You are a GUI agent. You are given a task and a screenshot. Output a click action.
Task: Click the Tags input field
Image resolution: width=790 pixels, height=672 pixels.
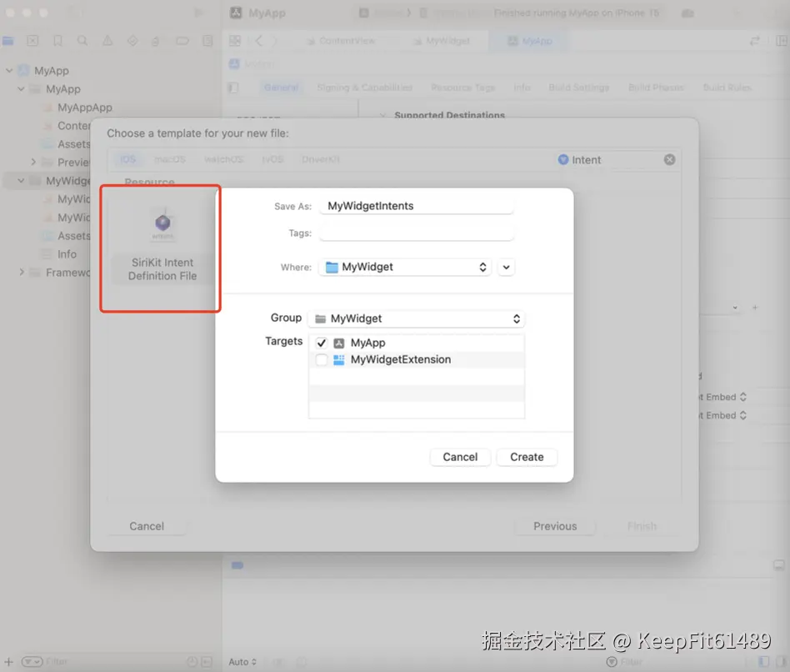point(417,233)
